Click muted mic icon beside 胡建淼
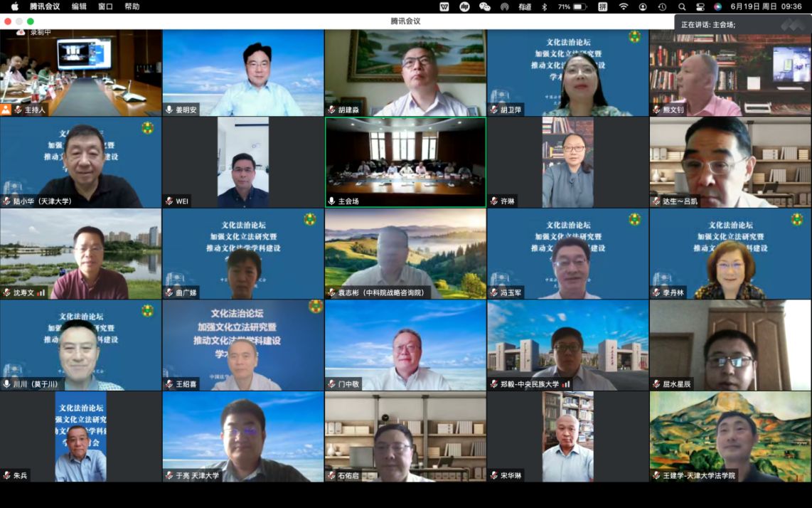This screenshot has height=508, width=812. tap(331, 110)
